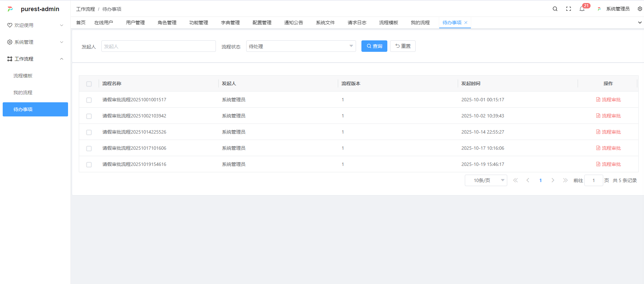Check the row for 请假审批流程20251001001517
Image resolution: width=644 pixels, height=284 pixels.
click(x=89, y=100)
